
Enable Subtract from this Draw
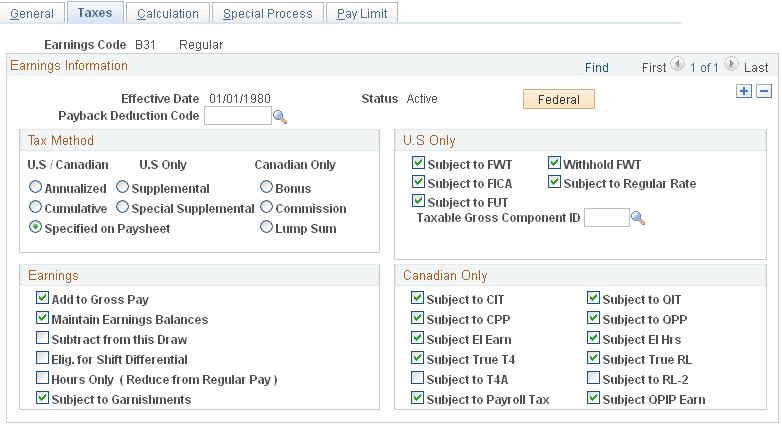pos(42,339)
